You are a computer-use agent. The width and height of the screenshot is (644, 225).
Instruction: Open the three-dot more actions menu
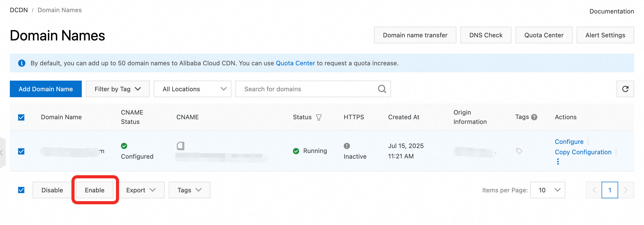(558, 161)
